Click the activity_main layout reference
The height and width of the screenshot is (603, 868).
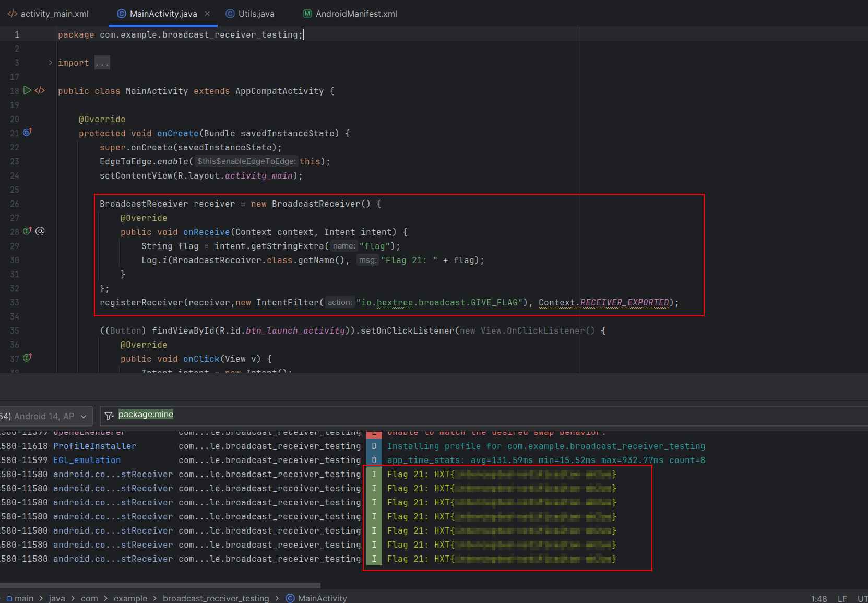(258, 176)
